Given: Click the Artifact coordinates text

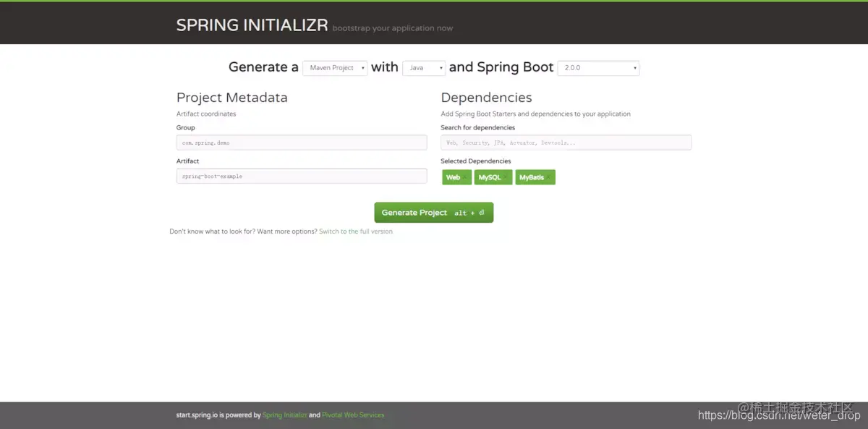Looking at the screenshot, I should 206,114.
